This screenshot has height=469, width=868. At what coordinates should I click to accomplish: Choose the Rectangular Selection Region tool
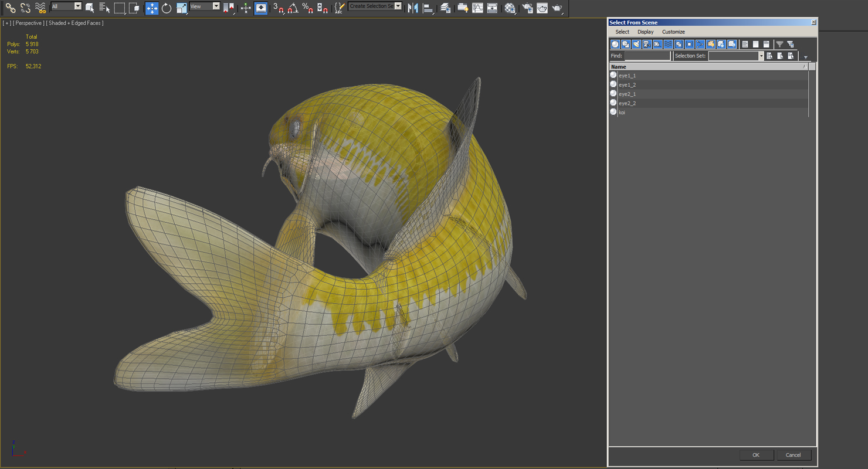click(x=120, y=8)
